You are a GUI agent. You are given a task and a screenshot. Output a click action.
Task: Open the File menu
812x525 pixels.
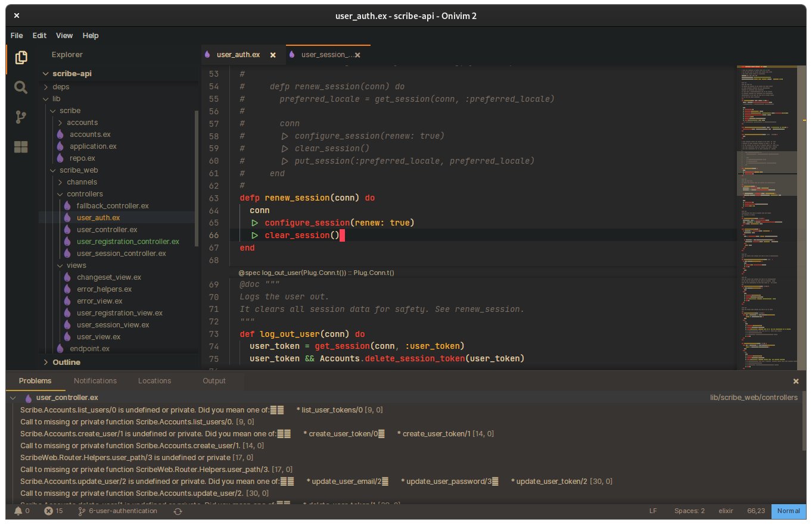tap(17, 36)
